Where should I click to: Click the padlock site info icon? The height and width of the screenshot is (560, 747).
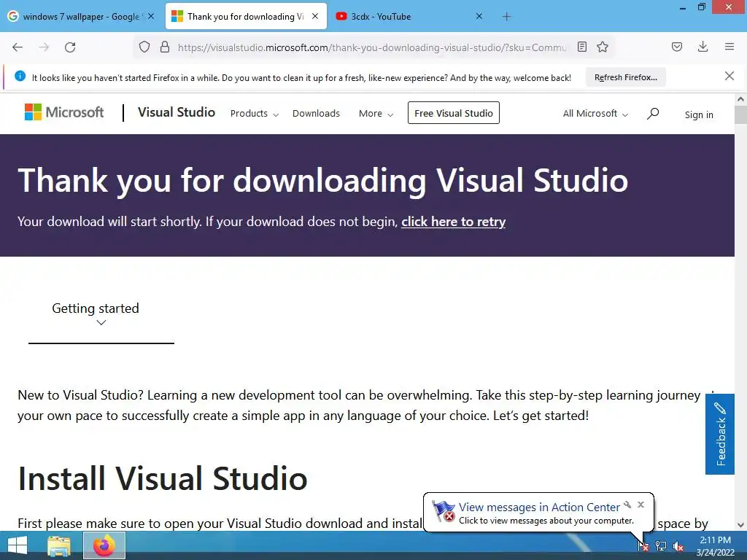[165, 47]
